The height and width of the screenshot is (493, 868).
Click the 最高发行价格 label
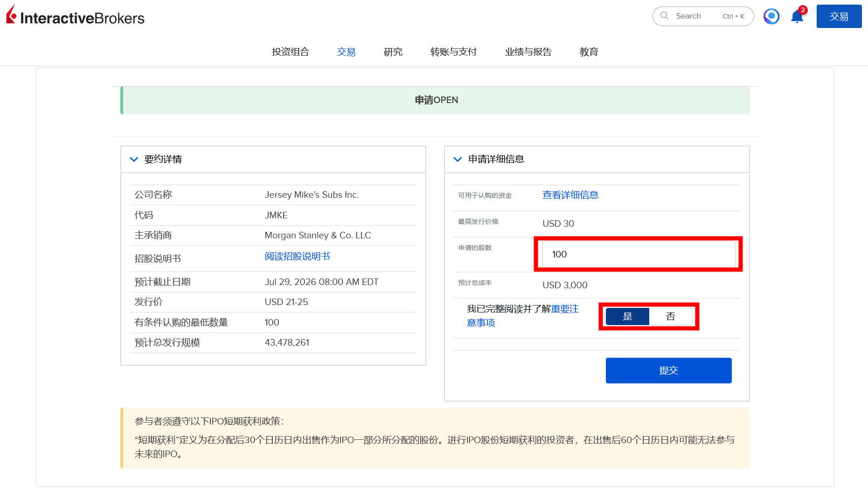(478, 222)
